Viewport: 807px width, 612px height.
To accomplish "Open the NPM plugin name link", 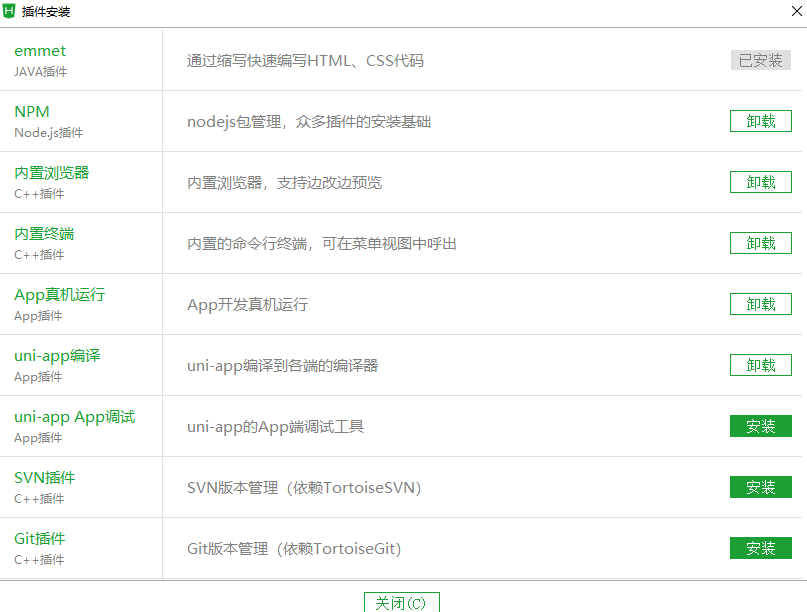I will [x=32, y=112].
